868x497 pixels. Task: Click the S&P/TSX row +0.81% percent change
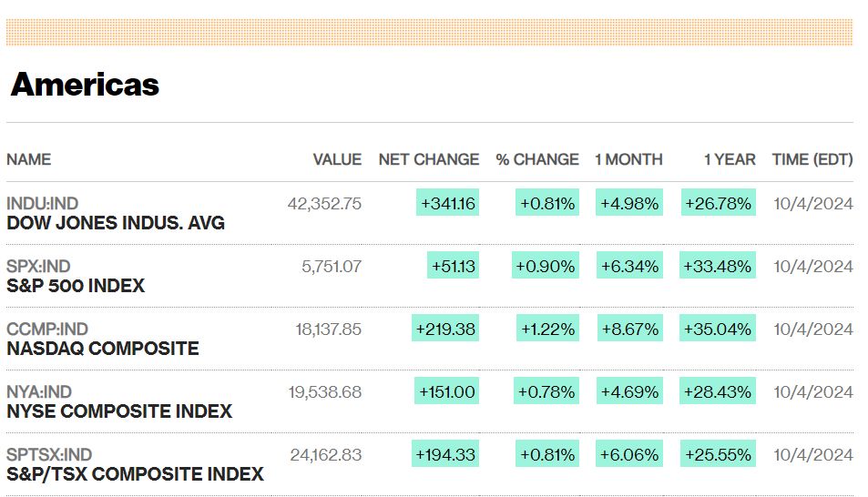(547, 454)
